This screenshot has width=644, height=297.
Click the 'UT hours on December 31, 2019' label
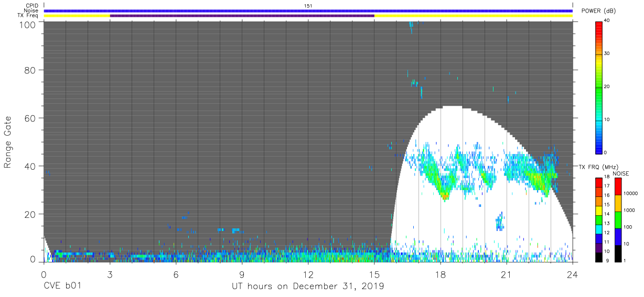pos(308,287)
